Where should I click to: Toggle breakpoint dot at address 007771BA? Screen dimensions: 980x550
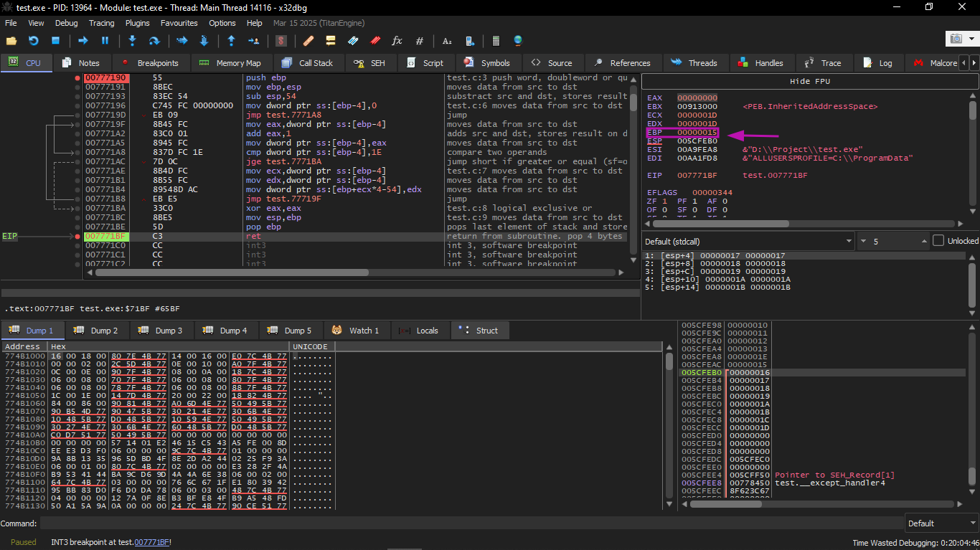coord(77,208)
